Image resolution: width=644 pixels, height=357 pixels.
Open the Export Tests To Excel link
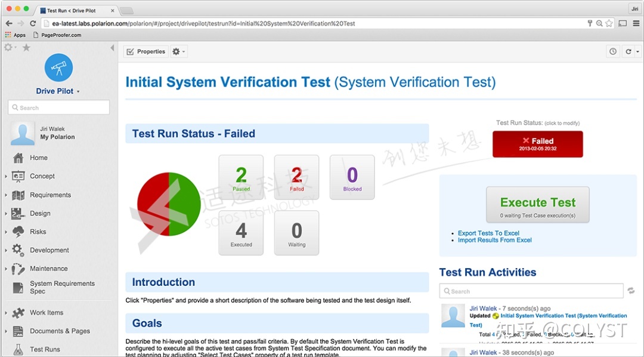[488, 233]
